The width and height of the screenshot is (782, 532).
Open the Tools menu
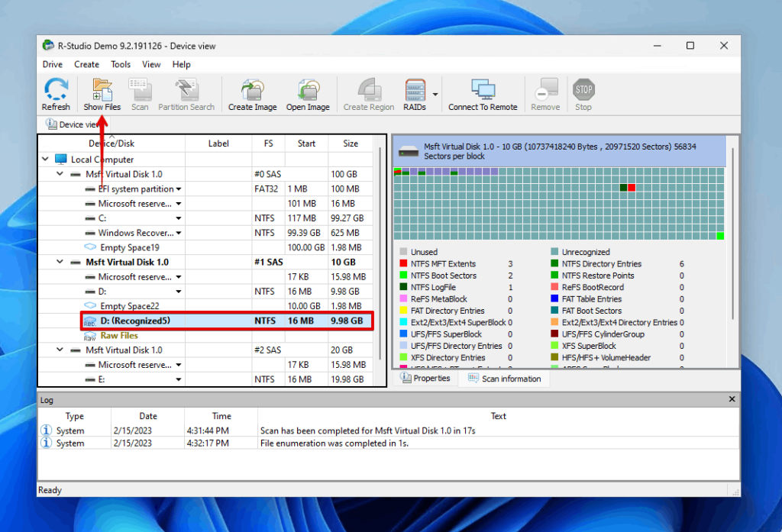[x=120, y=64]
